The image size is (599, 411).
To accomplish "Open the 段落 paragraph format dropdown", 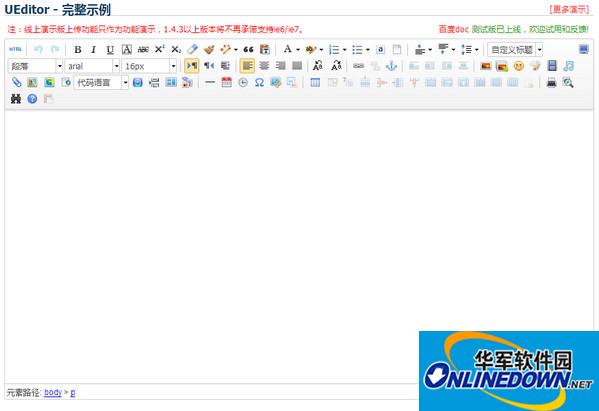I will pyautogui.click(x=35, y=66).
